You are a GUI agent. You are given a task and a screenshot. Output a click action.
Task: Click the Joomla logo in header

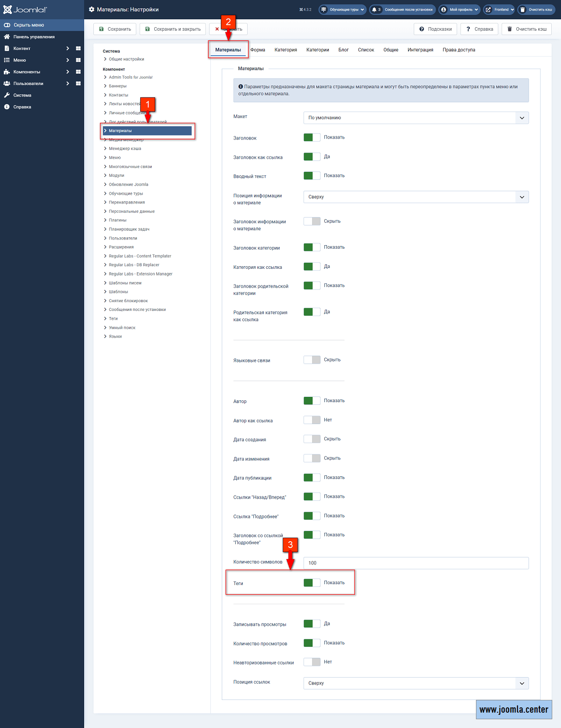point(25,10)
